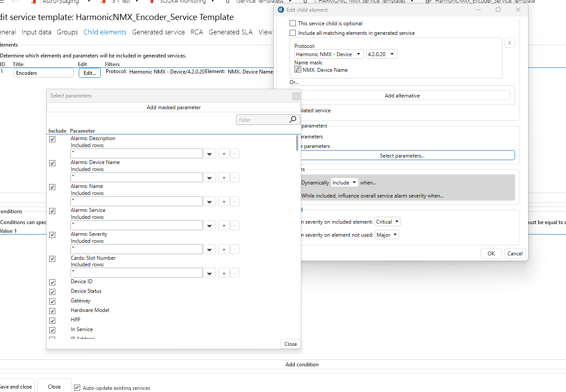This screenshot has height=392, width=566.
Task: Click the 'HPP' parameter label
Action: coord(76,320)
